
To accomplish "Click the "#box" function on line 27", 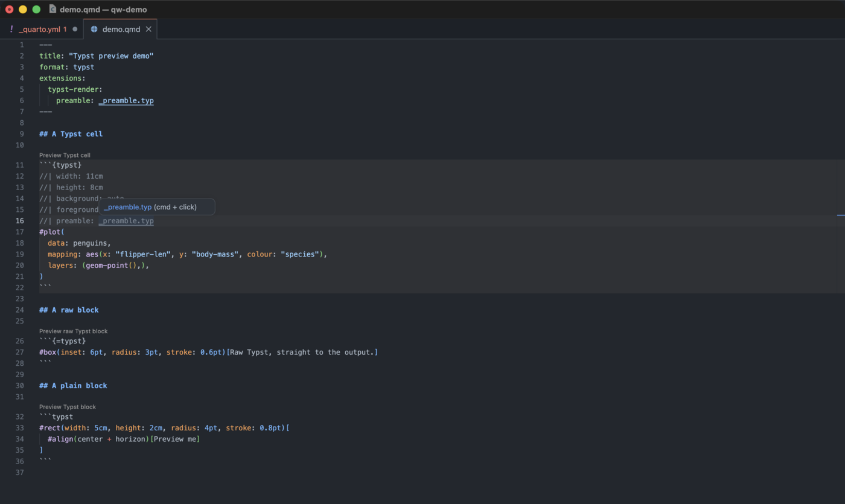I will point(48,352).
